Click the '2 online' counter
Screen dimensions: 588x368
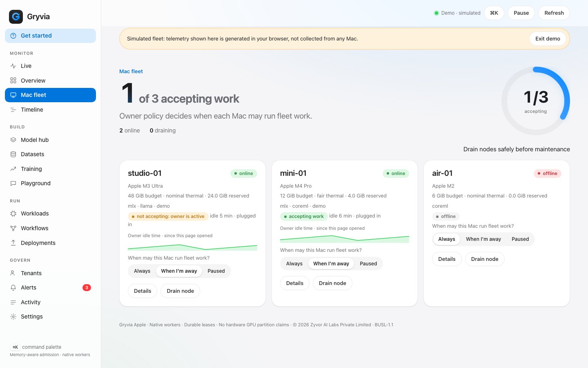[x=129, y=131]
